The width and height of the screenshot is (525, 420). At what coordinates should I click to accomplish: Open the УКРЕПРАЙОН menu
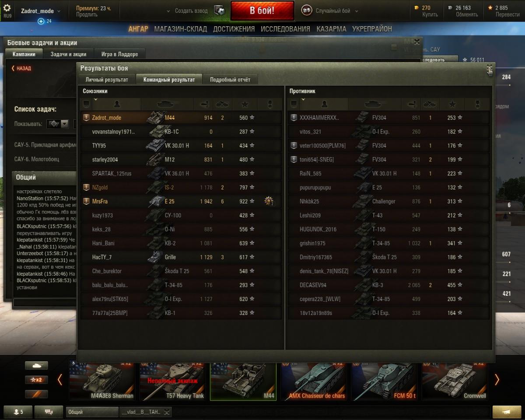(372, 29)
